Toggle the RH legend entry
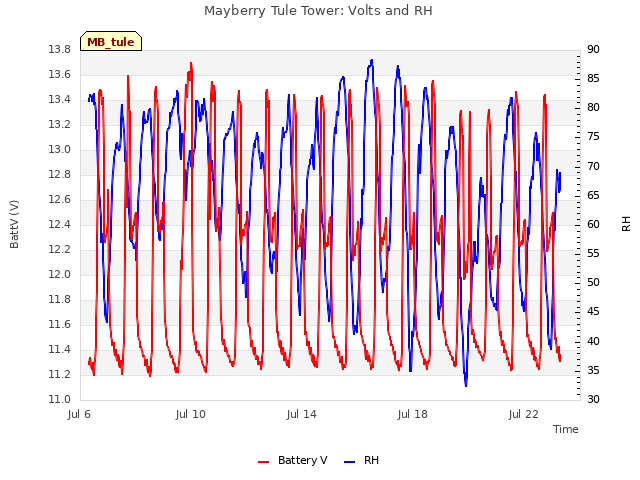The image size is (640, 480). click(x=362, y=460)
